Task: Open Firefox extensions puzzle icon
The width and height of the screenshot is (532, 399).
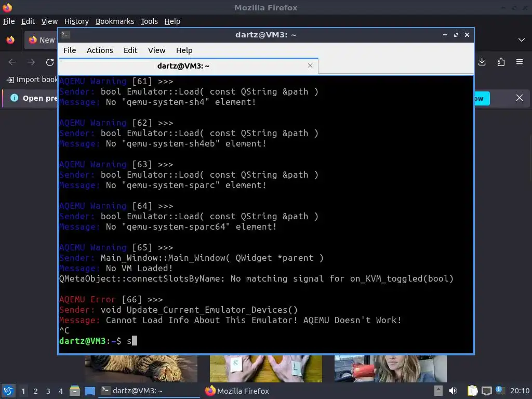Action: click(501, 62)
